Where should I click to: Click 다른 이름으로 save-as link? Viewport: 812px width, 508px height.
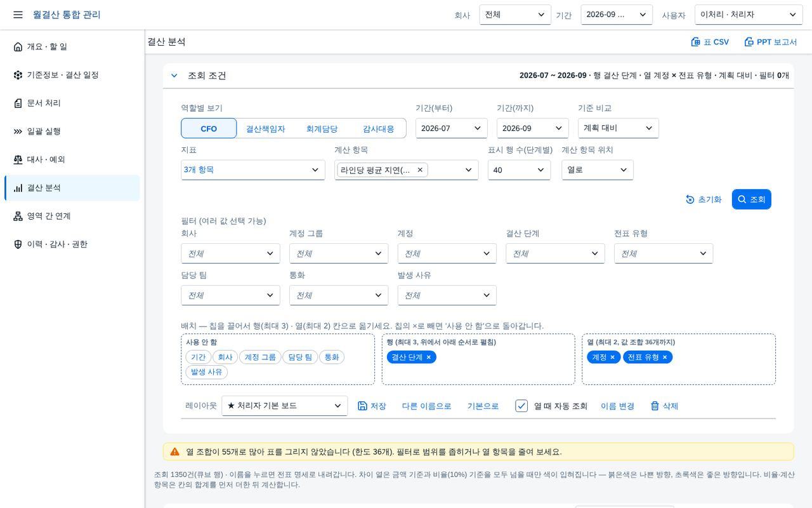pyautogui.click(x=426, y=406)
